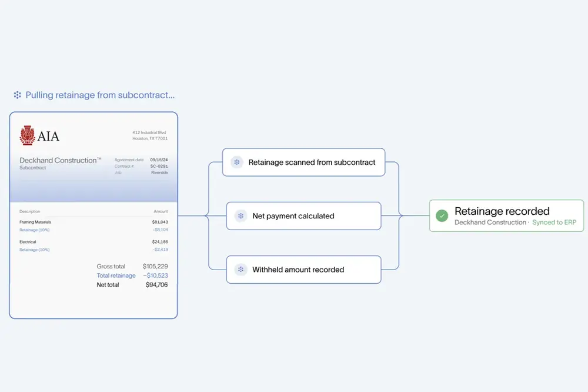
Task: Click the Amount column header
Action: pos(161,212)
